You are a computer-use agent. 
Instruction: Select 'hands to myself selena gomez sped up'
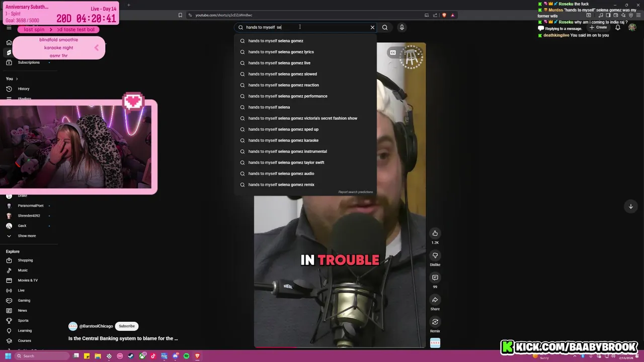click(x=305, y=129)
